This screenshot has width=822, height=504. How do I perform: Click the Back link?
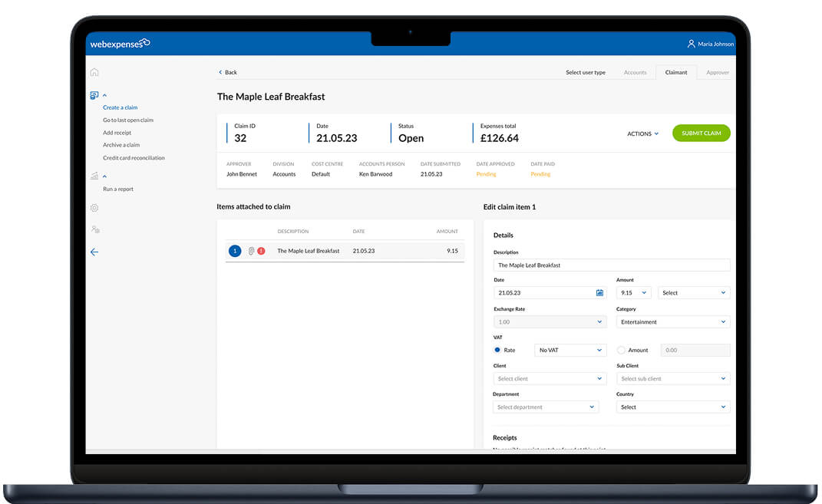point(228,72)
